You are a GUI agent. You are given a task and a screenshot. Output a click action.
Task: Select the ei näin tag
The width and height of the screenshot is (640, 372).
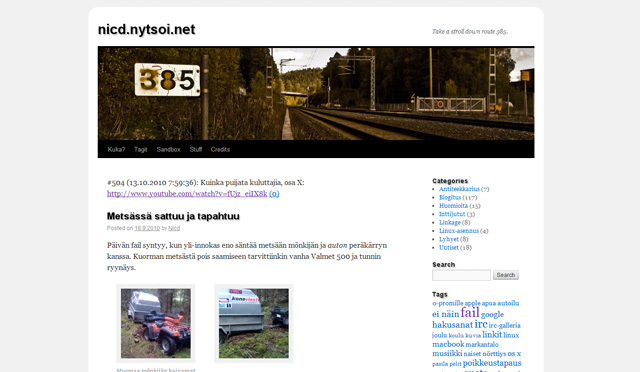coord(445,314)
